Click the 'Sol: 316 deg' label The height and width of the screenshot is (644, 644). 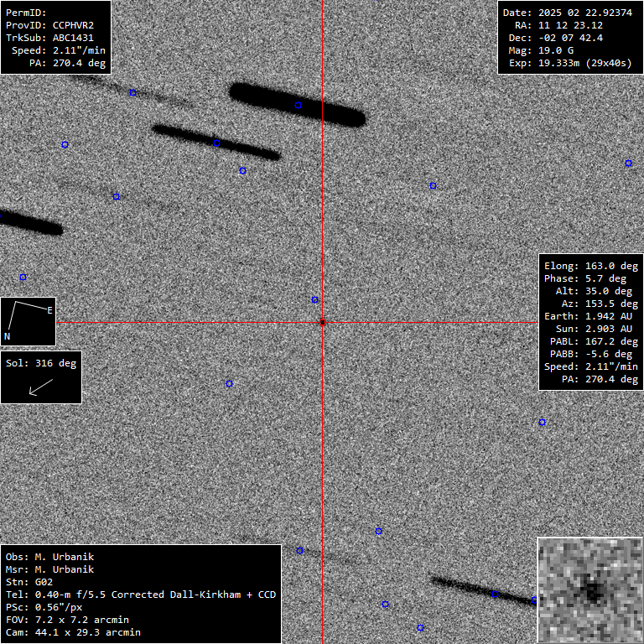tap(41, 363)
